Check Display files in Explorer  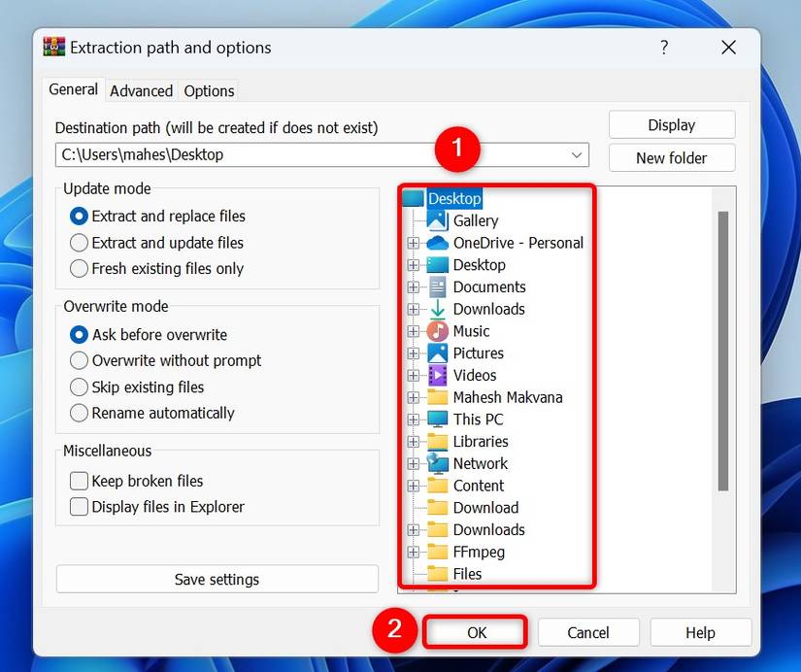[x=79, y=506]
